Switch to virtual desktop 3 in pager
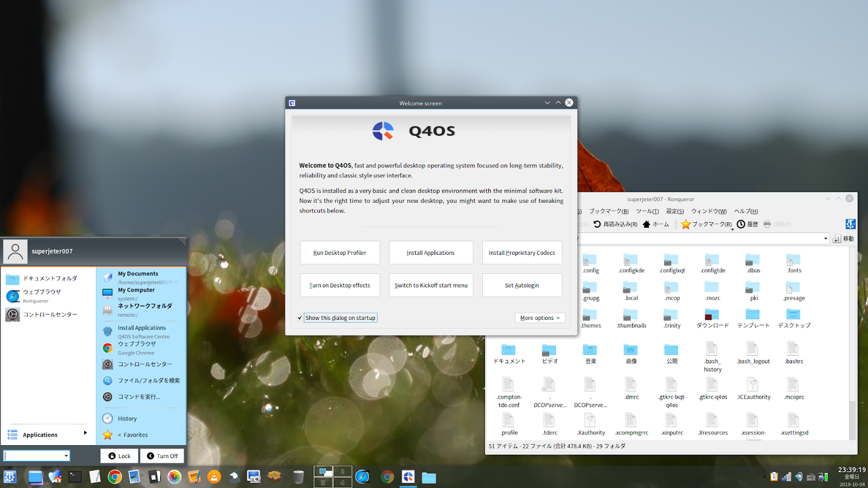Screen dimensions: 868x488 [x=323, y=482]
